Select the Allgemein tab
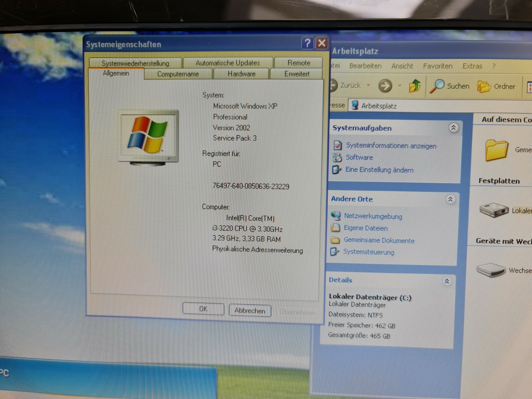Image resolution: width=532 pixels, height=399 pixels. pyautogui.click(x=116, y=73)
